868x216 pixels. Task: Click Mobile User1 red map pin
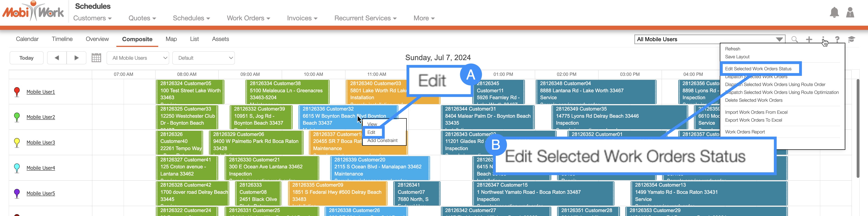pyautogui.click(x=17, y=92)
